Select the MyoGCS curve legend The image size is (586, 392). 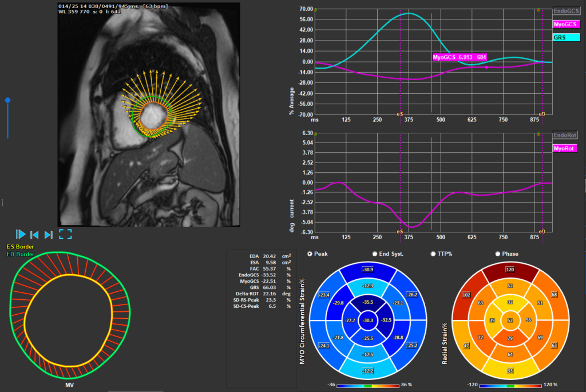[565, 23]
